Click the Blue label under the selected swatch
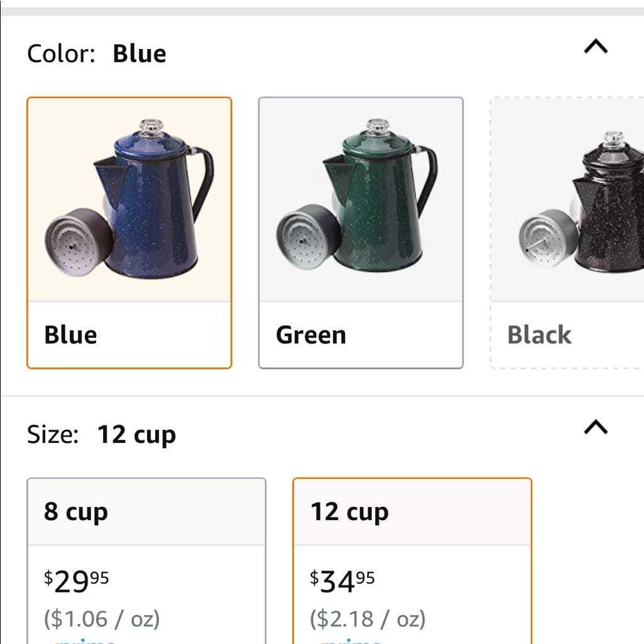This screenshot has width=644, height=644. click(x=71, y=334)
